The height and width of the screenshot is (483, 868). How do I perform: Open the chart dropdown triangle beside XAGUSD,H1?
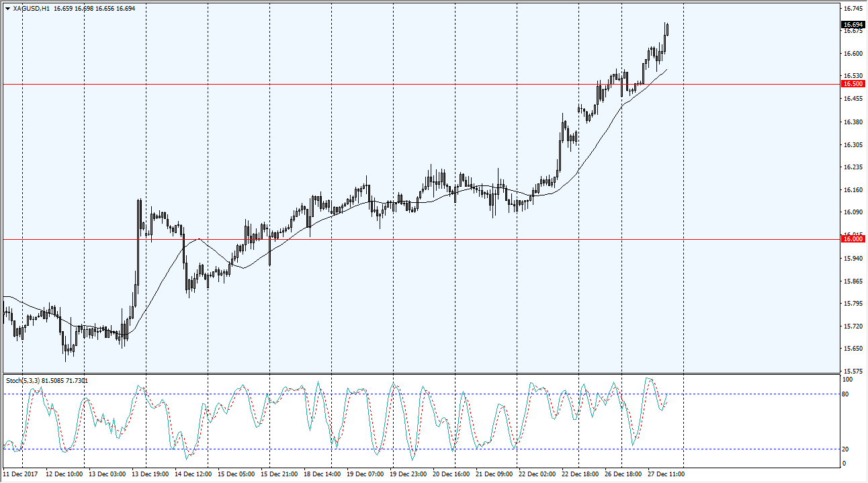point(7,9)
